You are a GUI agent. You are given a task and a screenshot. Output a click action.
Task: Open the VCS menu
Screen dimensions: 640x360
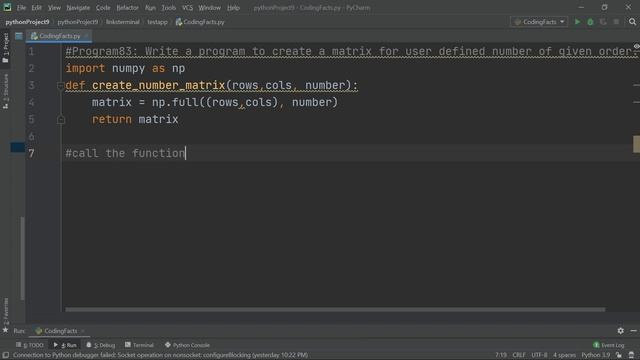pos(187,8)
